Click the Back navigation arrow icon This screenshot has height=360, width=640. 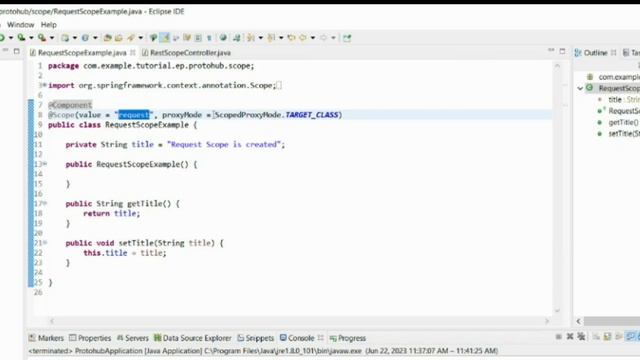pos(303,38)
